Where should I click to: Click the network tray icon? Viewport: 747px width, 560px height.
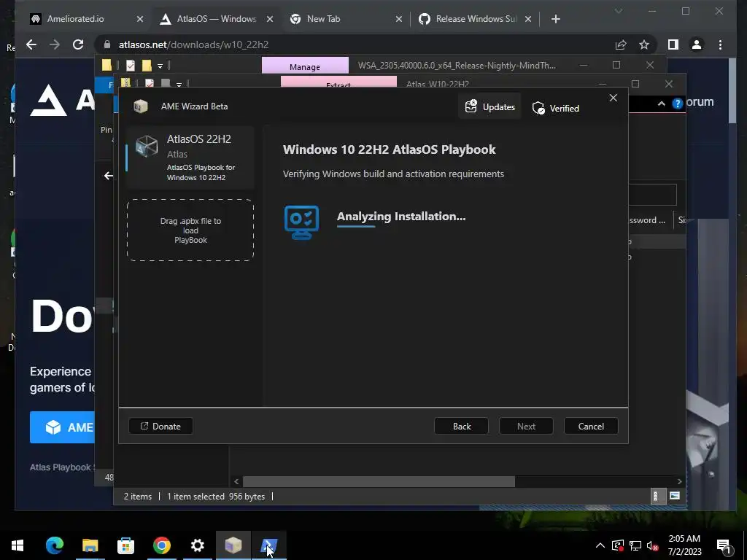click(x=635, y=545)
